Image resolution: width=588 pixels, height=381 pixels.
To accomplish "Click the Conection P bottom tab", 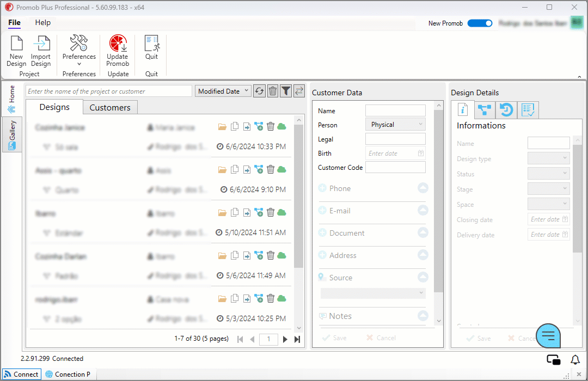I will pos(68,374).
